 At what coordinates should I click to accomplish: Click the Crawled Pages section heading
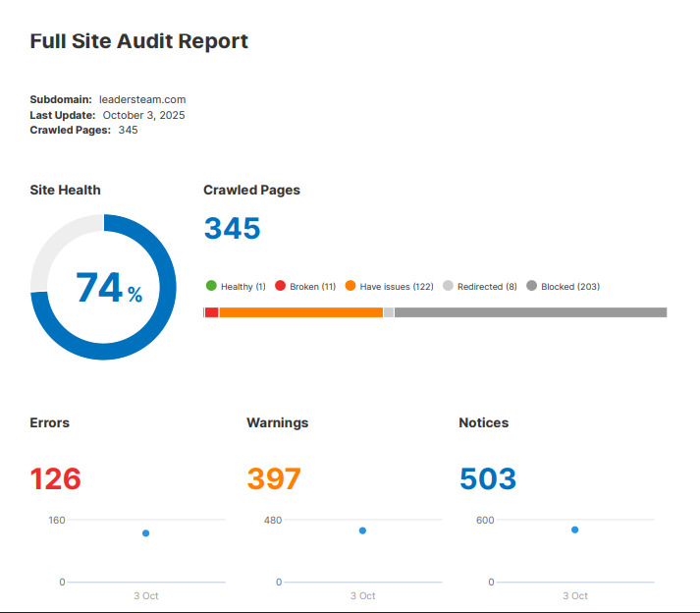pos(251,190)
